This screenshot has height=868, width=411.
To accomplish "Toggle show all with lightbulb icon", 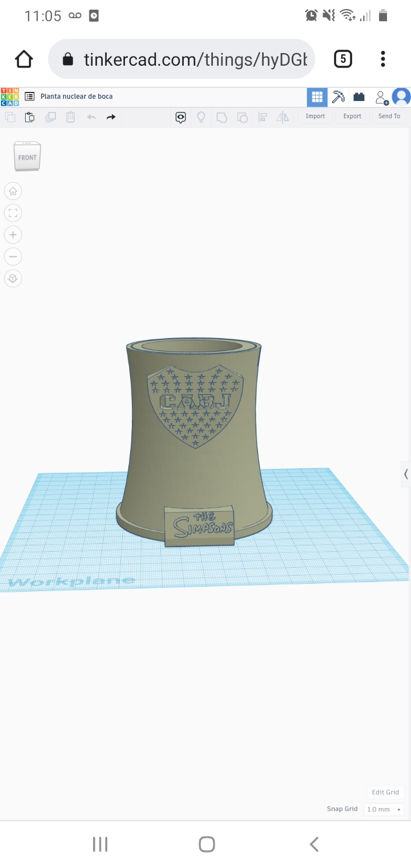I will [201, 117].
